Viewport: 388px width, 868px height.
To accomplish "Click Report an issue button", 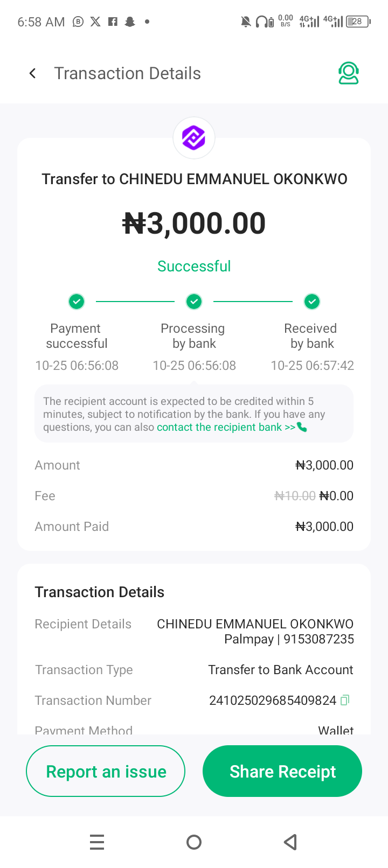I will (106, 771).
